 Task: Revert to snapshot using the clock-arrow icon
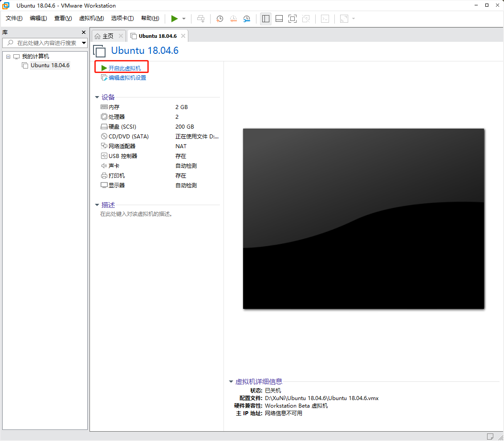[x=233, y=19]
